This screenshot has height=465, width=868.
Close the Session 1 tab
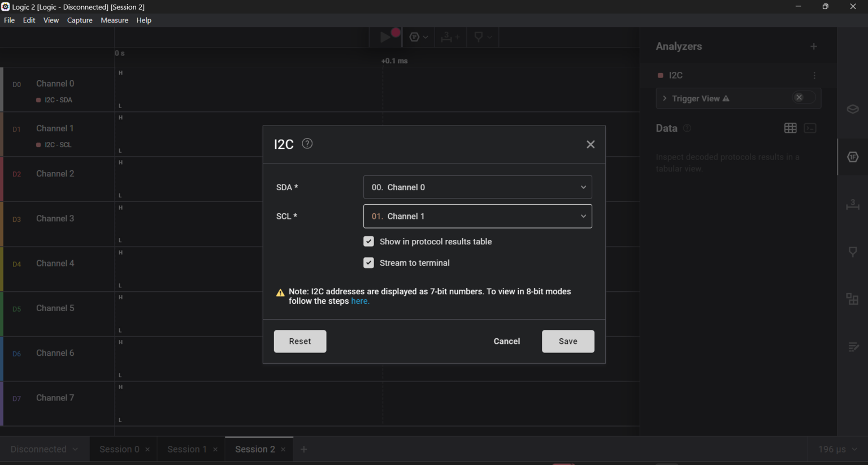(x=215, y=450)
